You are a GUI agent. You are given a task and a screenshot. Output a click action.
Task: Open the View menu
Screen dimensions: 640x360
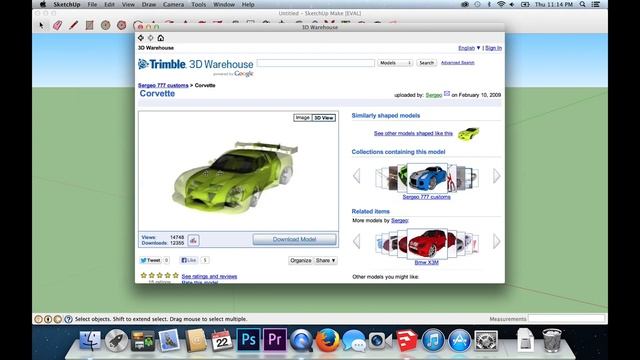pos(128,4)
